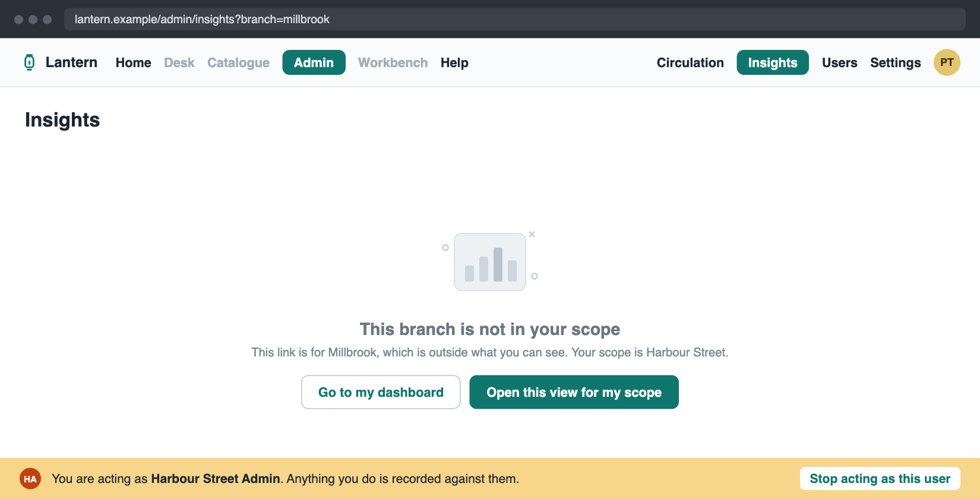This screenshot has height=499, width=980.
Task: Switch to the Users tab
Action: click(x=839, y=62)
